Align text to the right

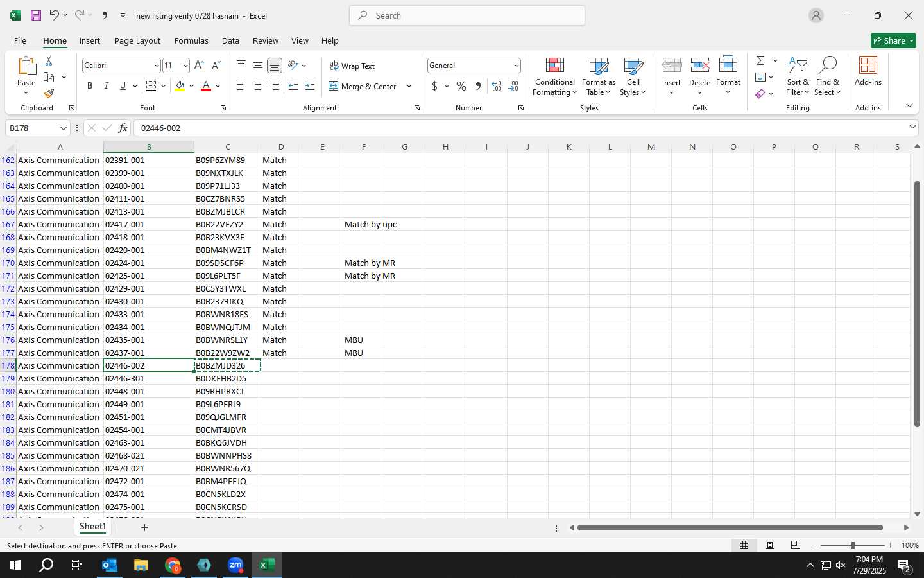click(274, 86)
